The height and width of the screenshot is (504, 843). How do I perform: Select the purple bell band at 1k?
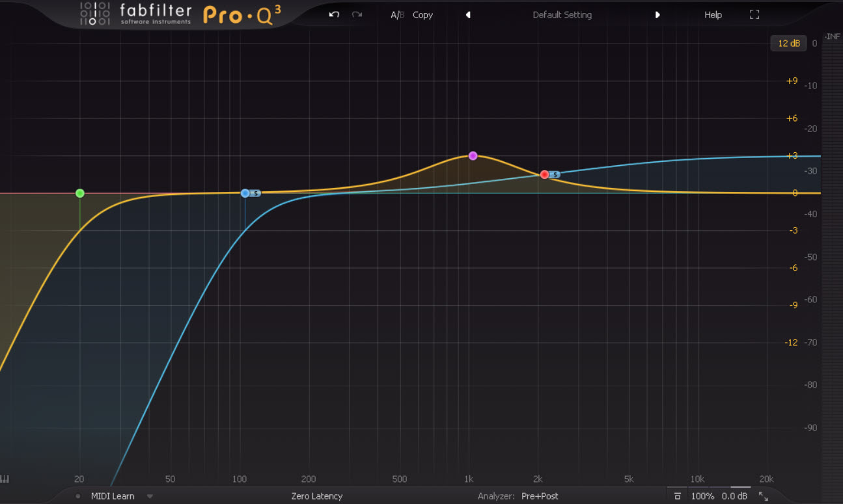pyautogui.click(x=473, y=155)
